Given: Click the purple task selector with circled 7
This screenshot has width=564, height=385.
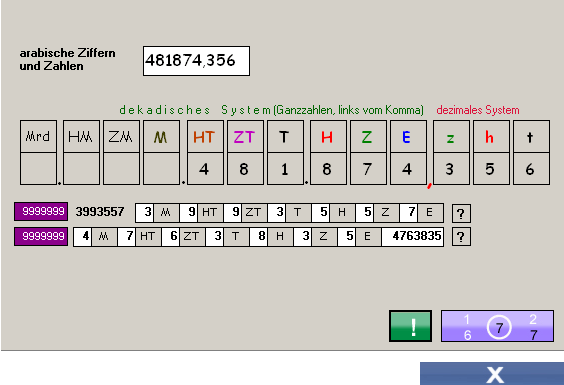Looking at the screenshot, I should pos(497,326).
